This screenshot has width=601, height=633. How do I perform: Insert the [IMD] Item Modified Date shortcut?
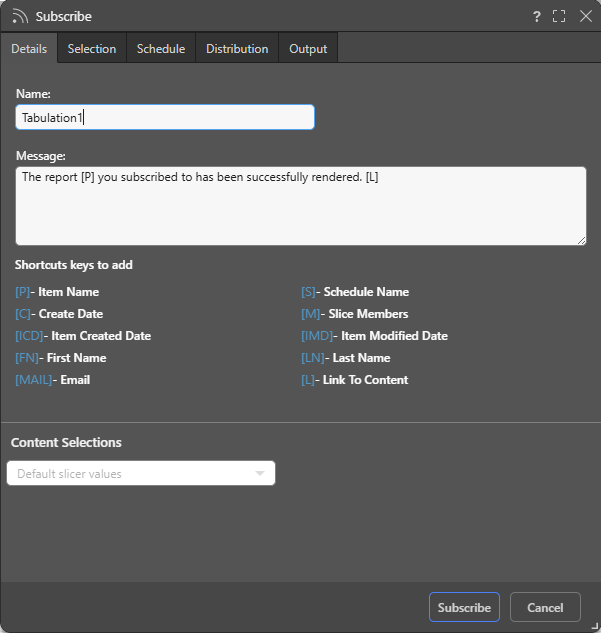pos(317,336)
